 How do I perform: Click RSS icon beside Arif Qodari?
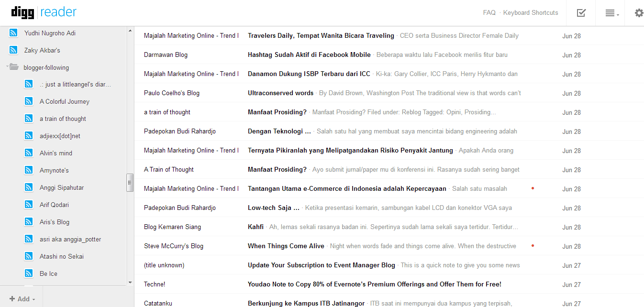coord(29,205)
